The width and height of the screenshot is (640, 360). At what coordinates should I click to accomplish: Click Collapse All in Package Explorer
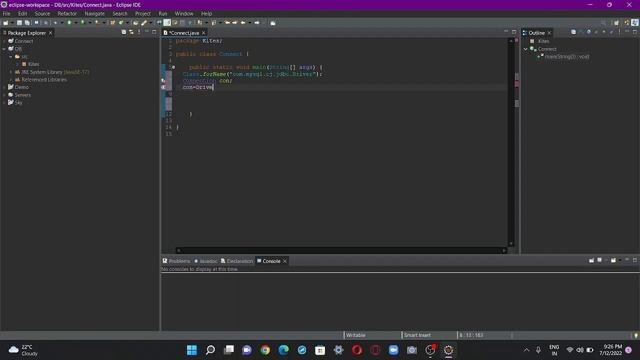click(124, 32)
